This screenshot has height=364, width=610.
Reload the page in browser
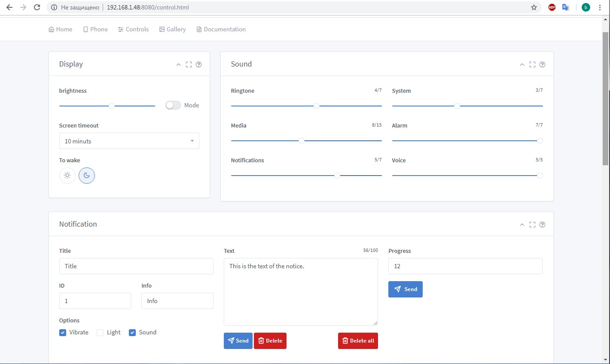click(37, 7)
